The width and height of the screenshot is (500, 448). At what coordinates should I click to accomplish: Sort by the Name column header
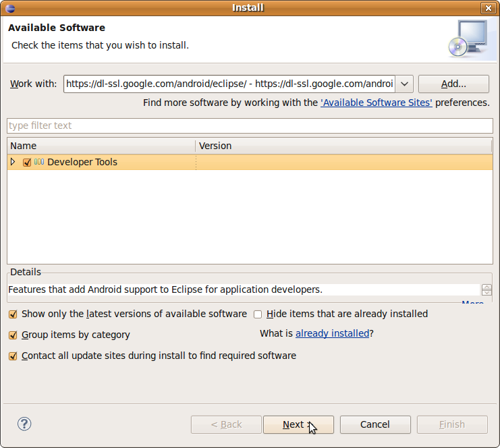(x=101, y=146)
